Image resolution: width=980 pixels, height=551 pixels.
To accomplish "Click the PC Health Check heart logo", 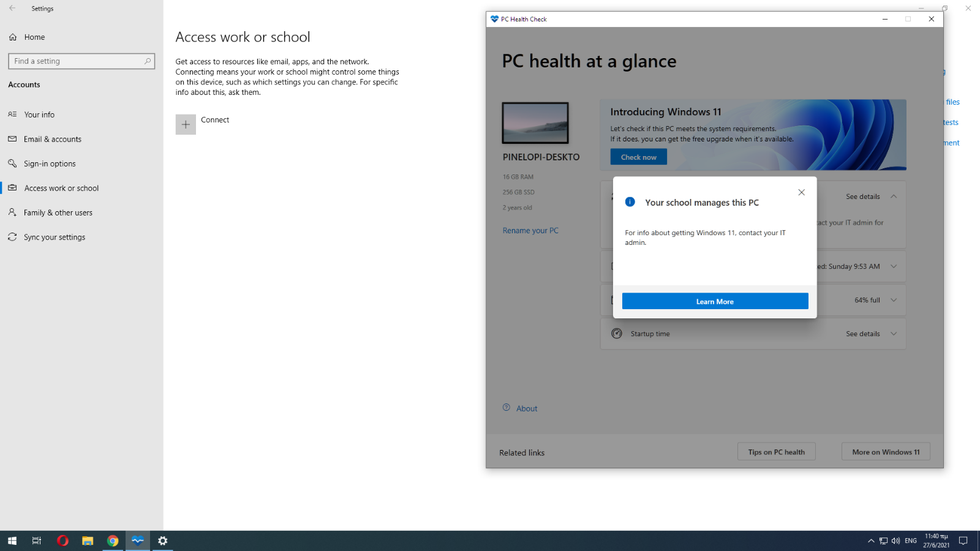I will pyautogui.click(x=494, y=19).
